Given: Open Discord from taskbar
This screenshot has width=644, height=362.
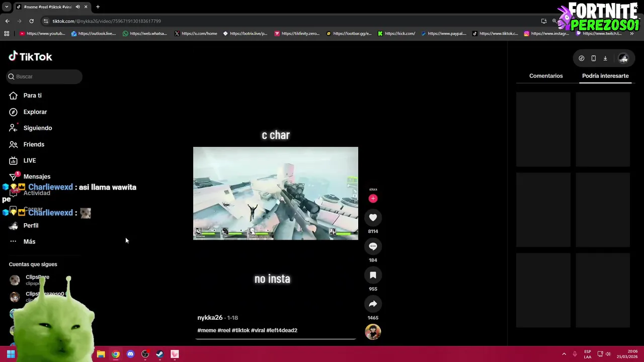Looking at the screenshot, I should [x=130, y=354].
